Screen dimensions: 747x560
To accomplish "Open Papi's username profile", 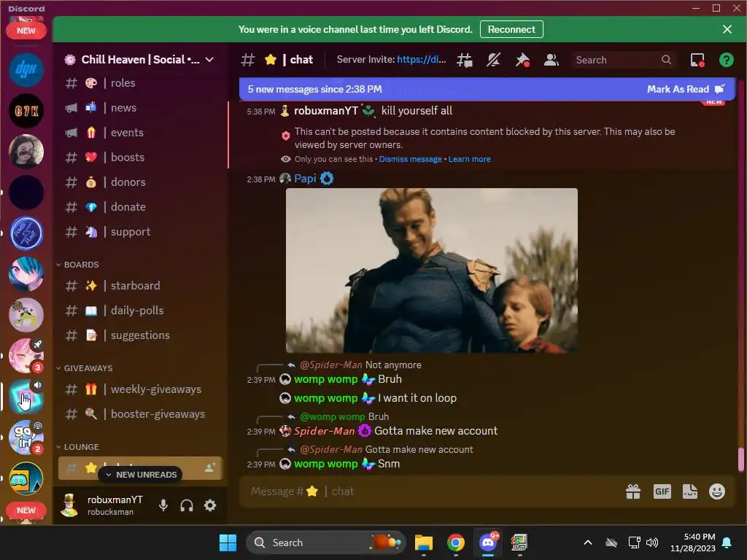I will point(305,179).
